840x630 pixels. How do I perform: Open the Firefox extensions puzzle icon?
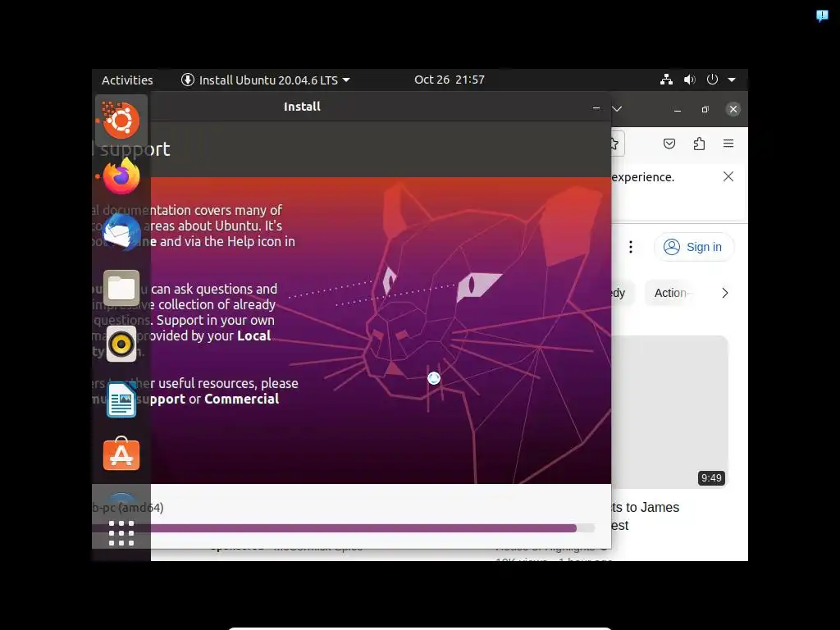tap(699, 144)
